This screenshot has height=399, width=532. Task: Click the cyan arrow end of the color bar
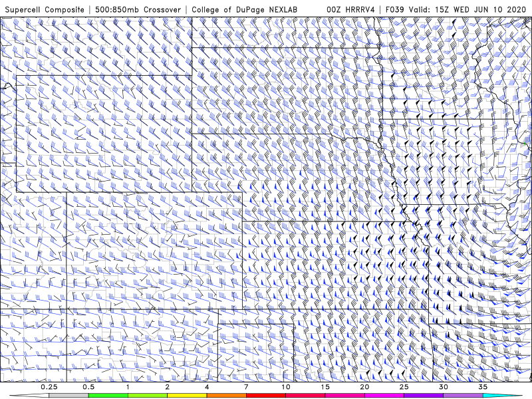503,396
